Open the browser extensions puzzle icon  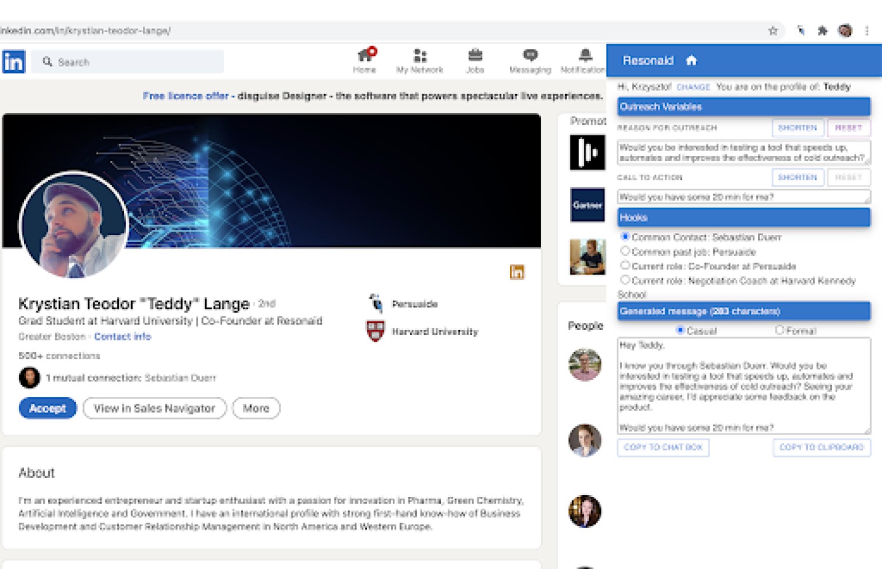coord(823,31)
